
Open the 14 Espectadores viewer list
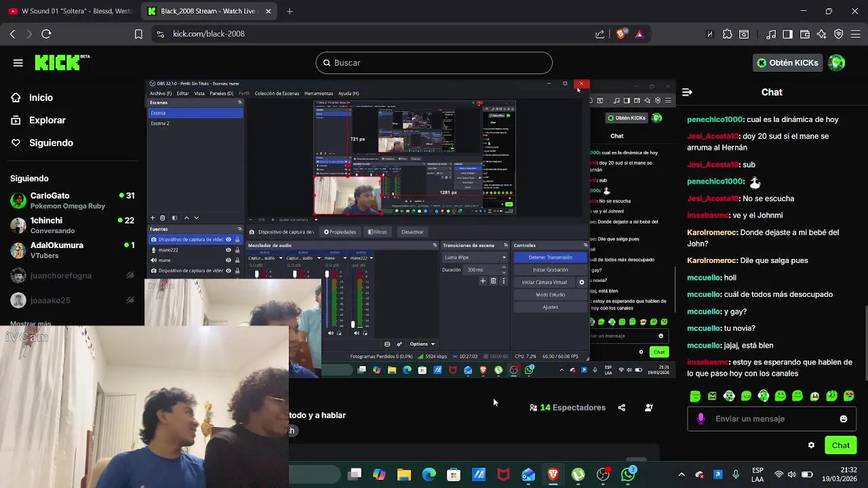pos(568,407)
